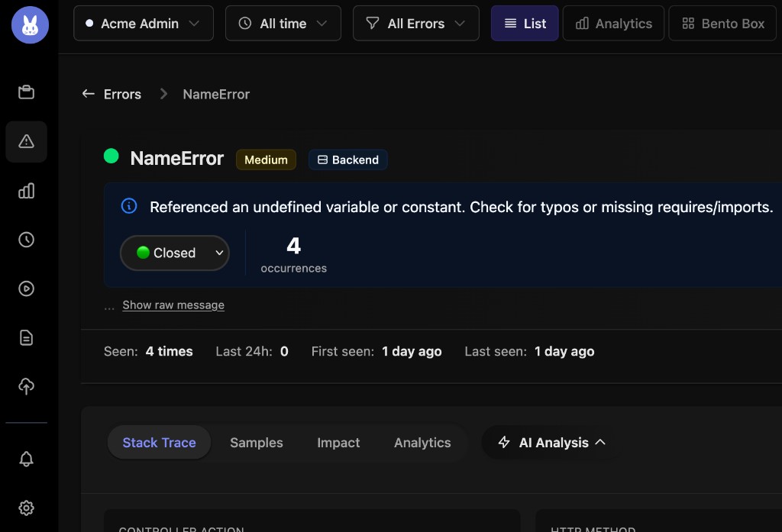
Task: Select the Impact tab
Action: tap(338, 442)
